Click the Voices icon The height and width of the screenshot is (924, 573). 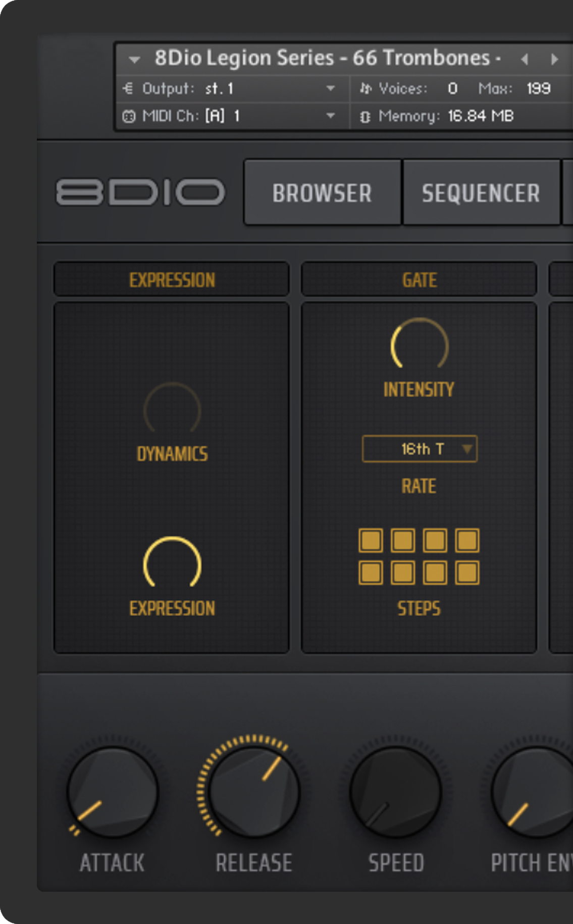pyautogui.click(x=366, y=89)
